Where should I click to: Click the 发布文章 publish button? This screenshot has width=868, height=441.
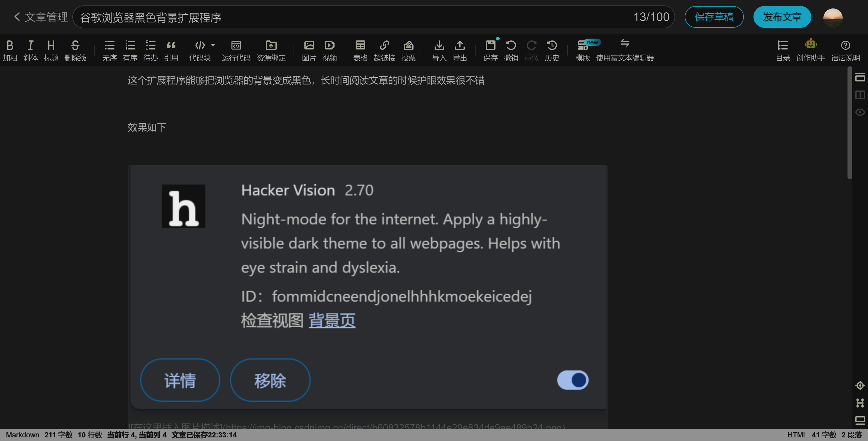[x=782, y=17]
